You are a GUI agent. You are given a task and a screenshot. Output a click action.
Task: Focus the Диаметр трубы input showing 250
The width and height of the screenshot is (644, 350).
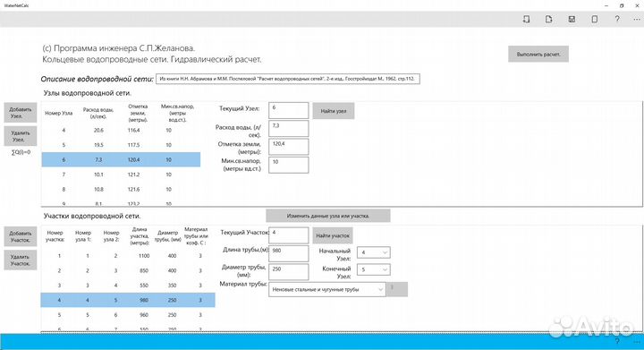coord(288,272)
